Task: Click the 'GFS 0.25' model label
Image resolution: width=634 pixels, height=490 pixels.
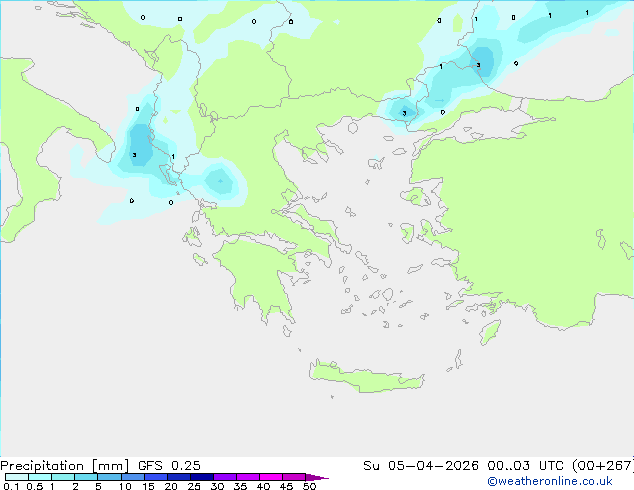Action: 169,466
